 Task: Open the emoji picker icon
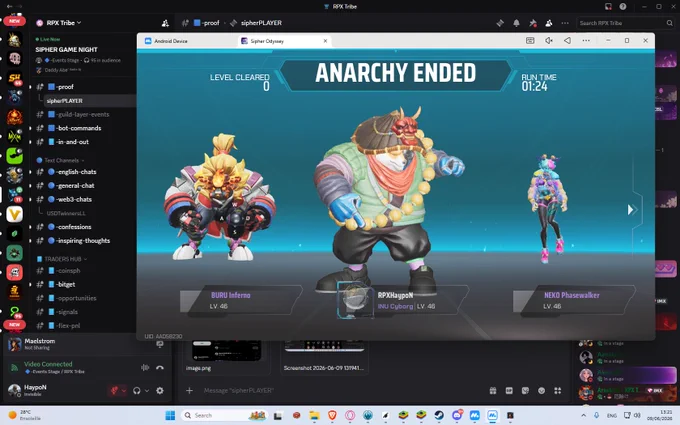(542, 391)
